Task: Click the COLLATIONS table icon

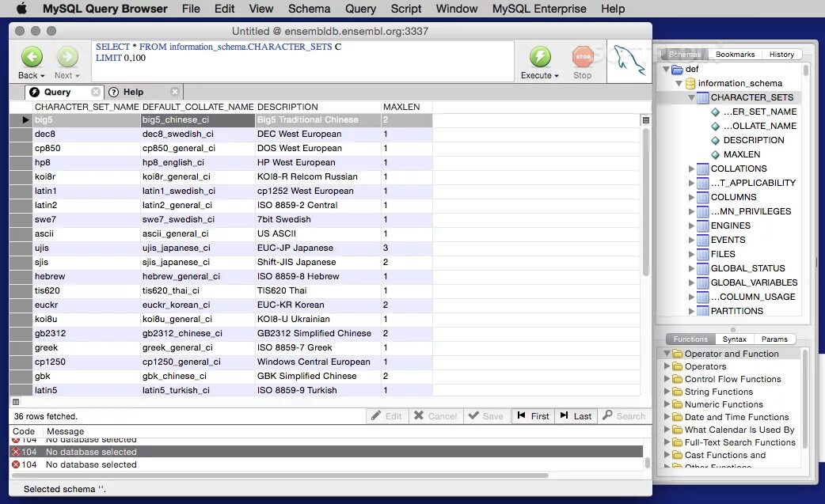Action: point(702,169)
